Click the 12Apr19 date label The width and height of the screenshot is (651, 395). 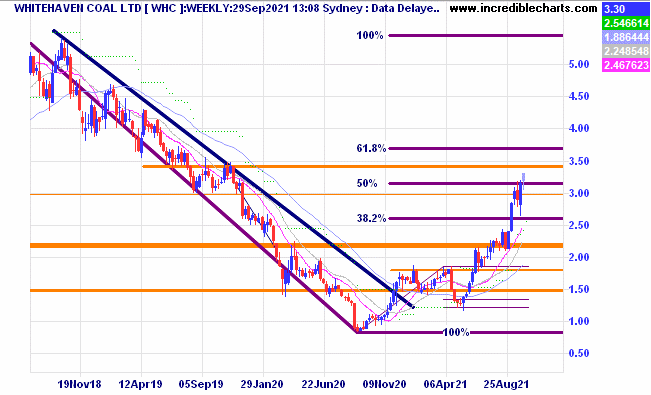coord(141,384)
